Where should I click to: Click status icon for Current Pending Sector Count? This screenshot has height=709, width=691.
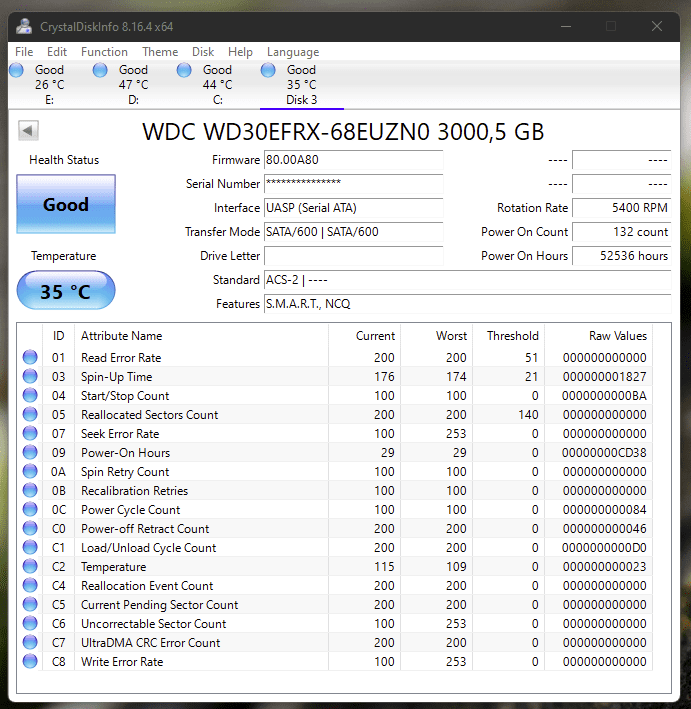coord(30,604)
